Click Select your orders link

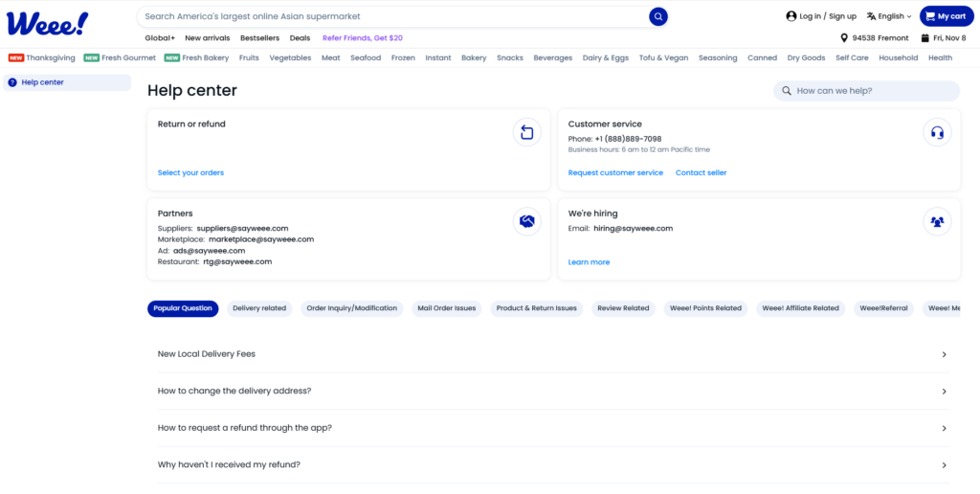click(190, 172)
